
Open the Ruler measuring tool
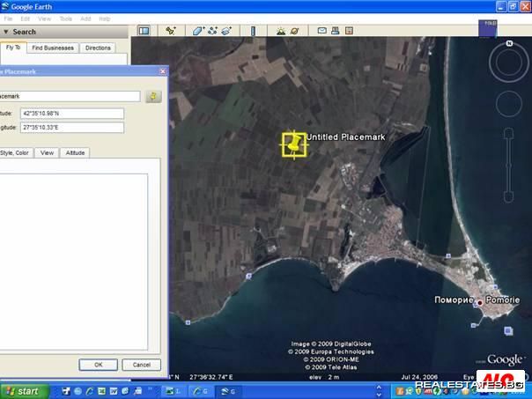point(253,31)
